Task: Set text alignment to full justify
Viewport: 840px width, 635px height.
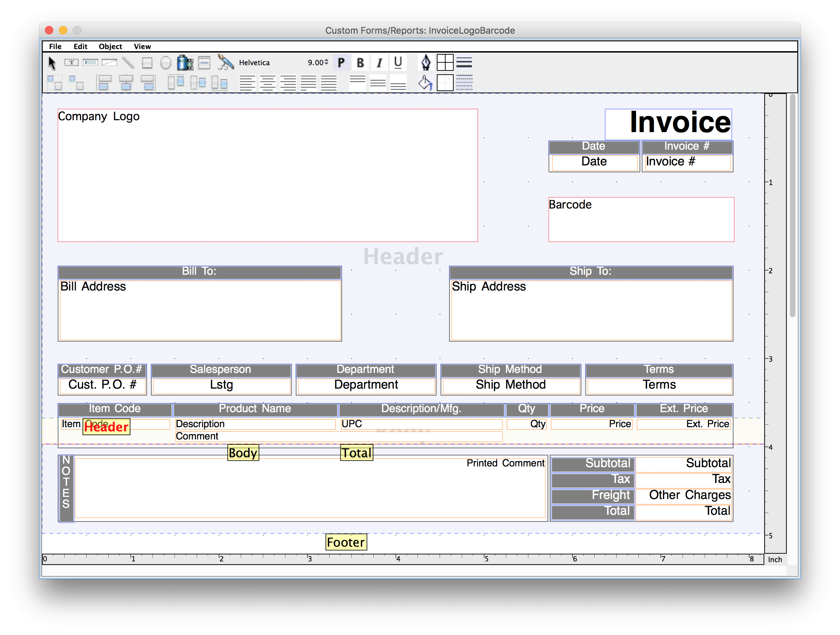Action: tap(329, 83)
